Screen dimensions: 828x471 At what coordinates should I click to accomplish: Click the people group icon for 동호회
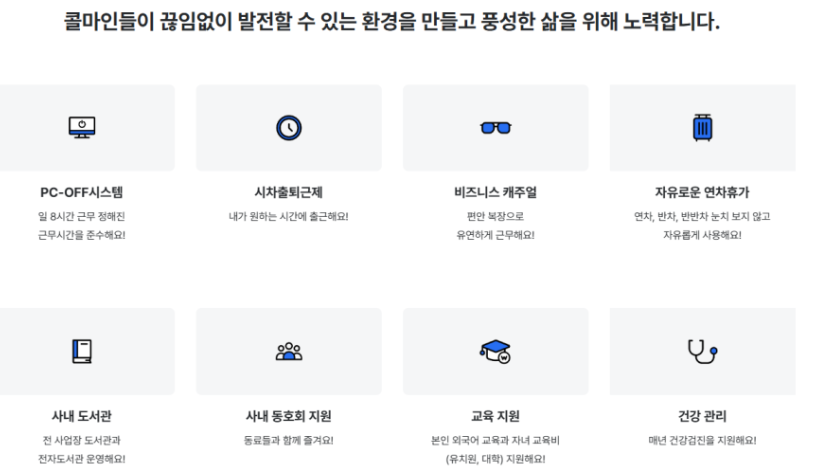(289, 351)
